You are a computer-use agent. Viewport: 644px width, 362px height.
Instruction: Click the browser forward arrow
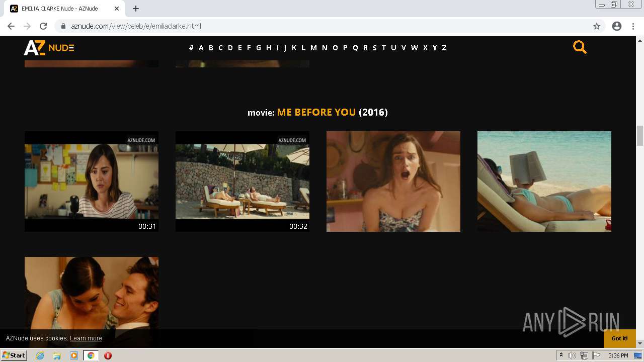click(x=27, y=26)
